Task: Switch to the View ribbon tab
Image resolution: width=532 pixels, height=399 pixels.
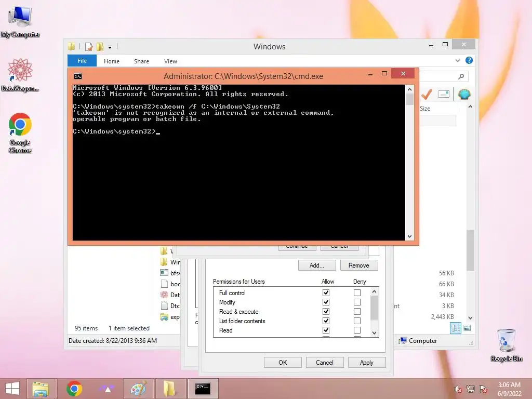Action: point(170,61)
